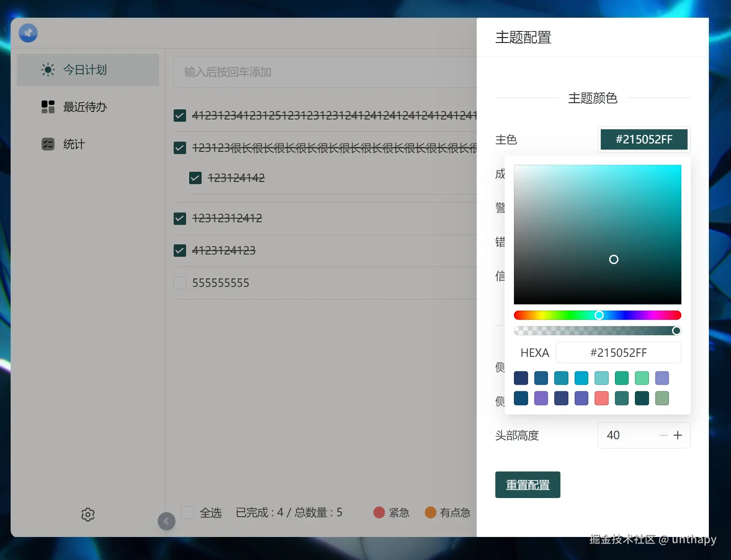Click the grid icon beside 最近待办
Screen dimensions: 731x560
(48, 107)
